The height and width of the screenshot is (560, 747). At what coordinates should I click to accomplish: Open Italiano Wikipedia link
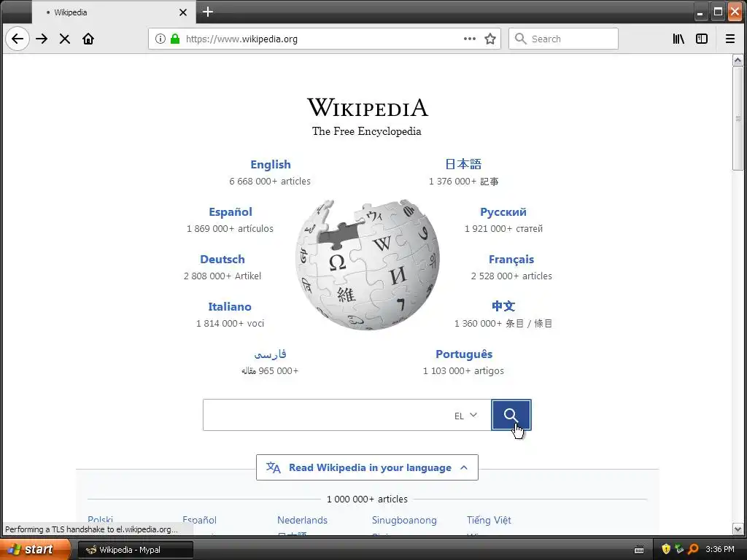(x=230, y=307)
